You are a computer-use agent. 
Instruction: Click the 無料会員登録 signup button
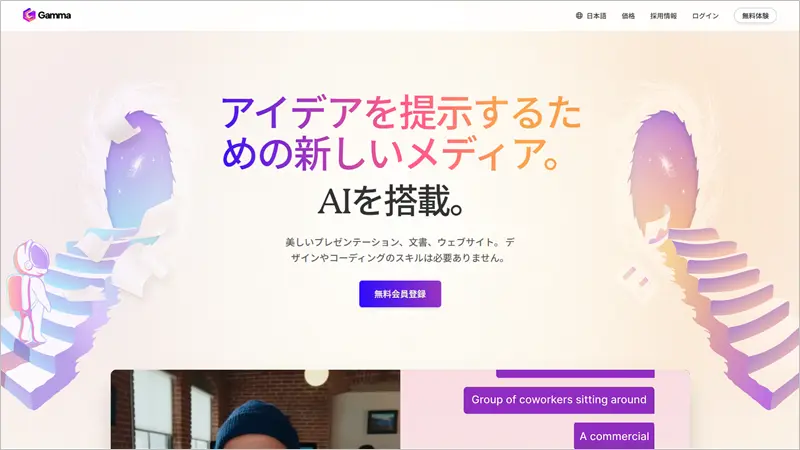click(400, 294)
